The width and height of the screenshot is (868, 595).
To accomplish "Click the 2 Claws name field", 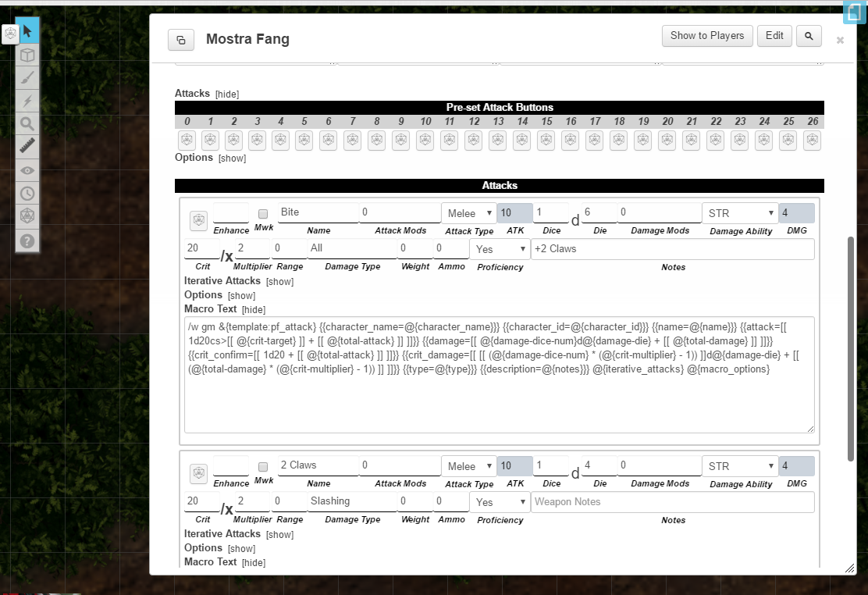I will [318, 465].
